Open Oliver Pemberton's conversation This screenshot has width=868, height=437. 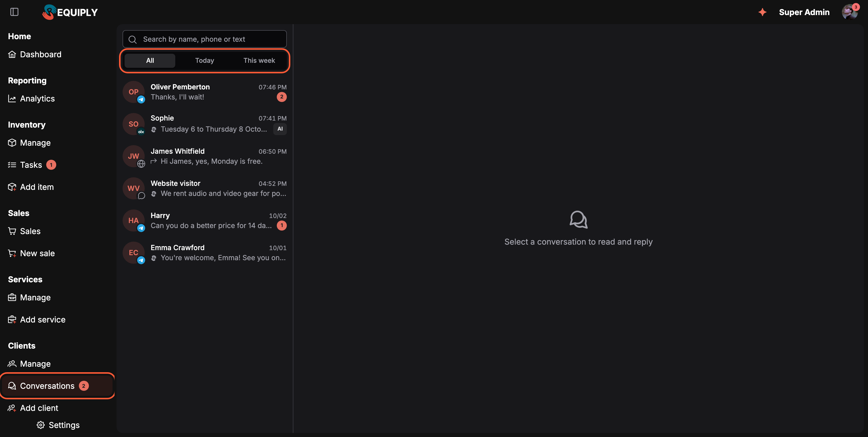pos(204,92)
